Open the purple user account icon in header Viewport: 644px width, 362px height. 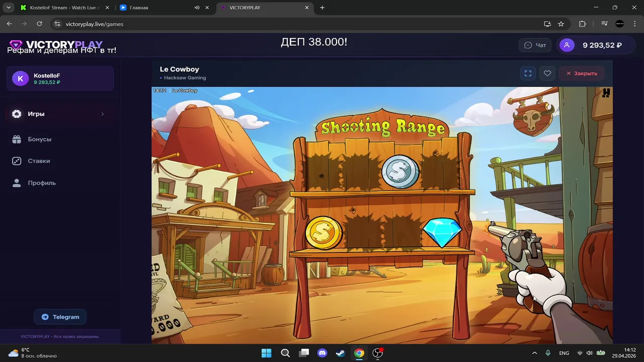567,45
